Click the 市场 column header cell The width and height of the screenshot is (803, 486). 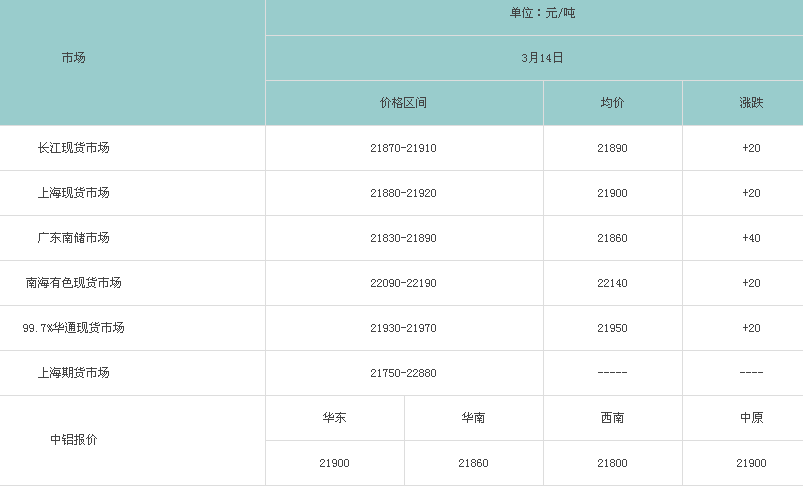point(73,58)
